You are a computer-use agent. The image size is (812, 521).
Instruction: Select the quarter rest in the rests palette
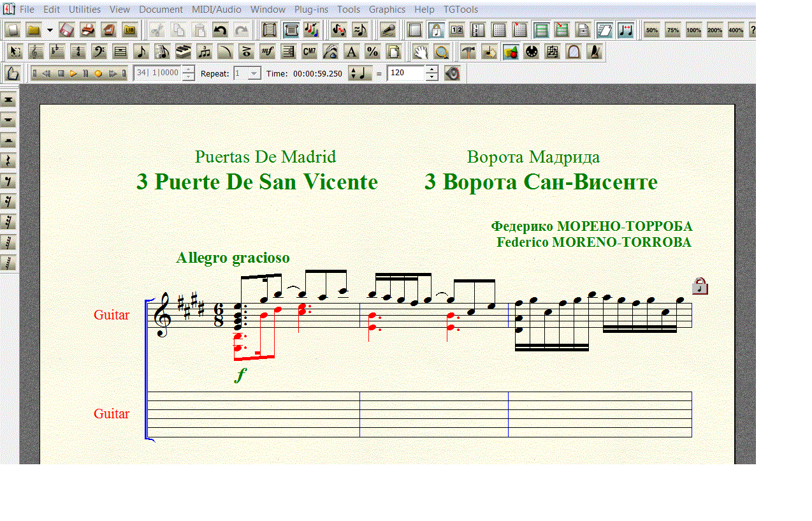tap(8, 159)
